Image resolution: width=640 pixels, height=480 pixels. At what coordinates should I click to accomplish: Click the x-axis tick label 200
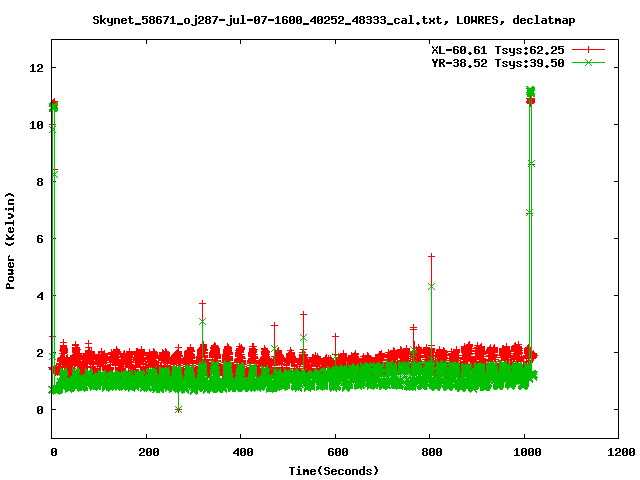coord(149,452)
